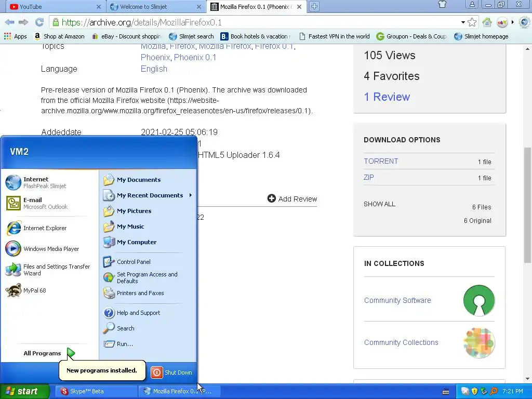Click the Community Collections colorful thumbnail
The width and height of the screenshot is (532, 399).
(x=478, y=343)
